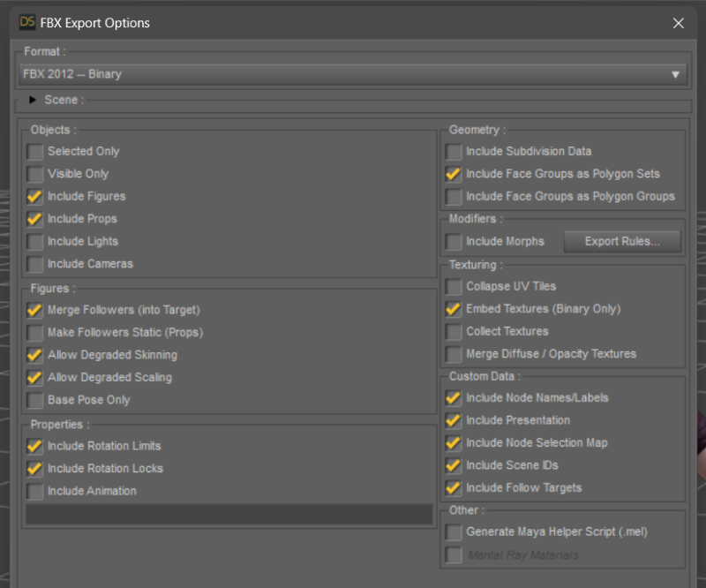Toggle Allow Degraded Skinning off
The image size is (706, 588).
point(35,355)
